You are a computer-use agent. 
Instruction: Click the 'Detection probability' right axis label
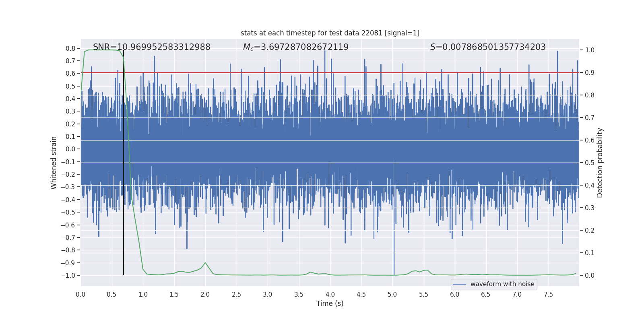tap(600, 163)
